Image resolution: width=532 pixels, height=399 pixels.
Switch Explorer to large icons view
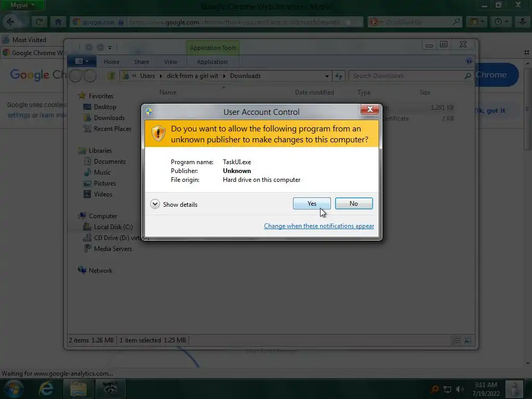click(x=468, y=340)
